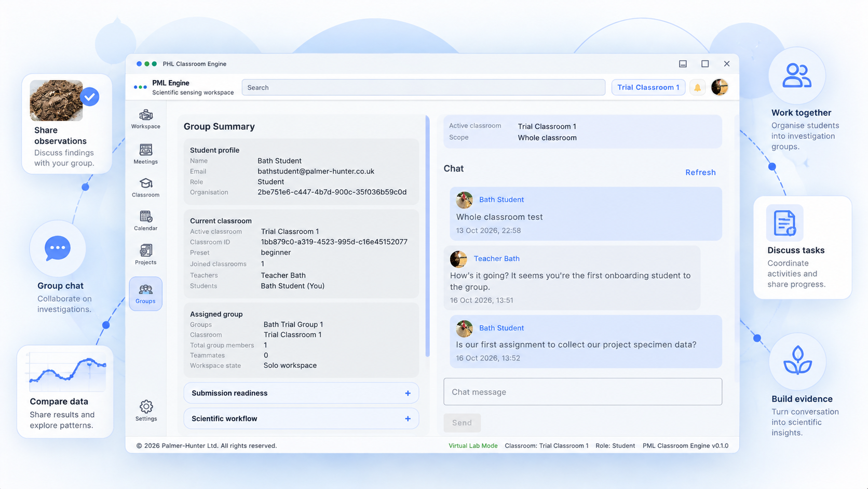Focus the Search field
This screenshot has height=489, width=868.
[423, 87]
